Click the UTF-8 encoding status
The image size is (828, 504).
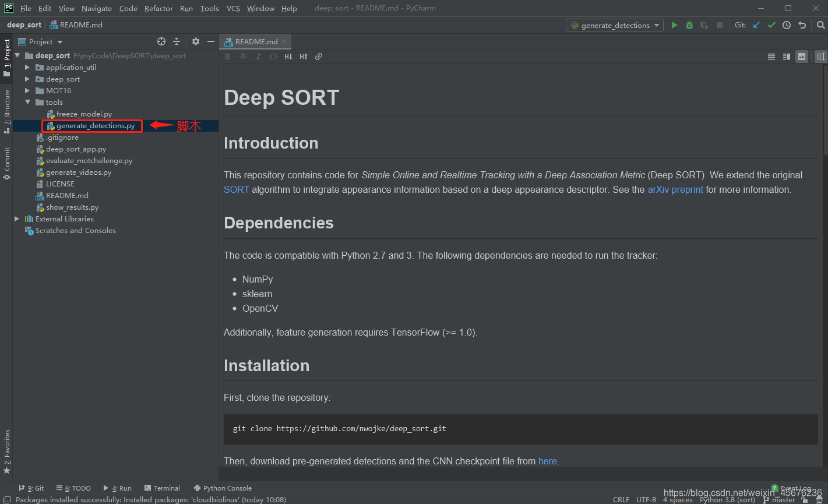coord(646,499)
